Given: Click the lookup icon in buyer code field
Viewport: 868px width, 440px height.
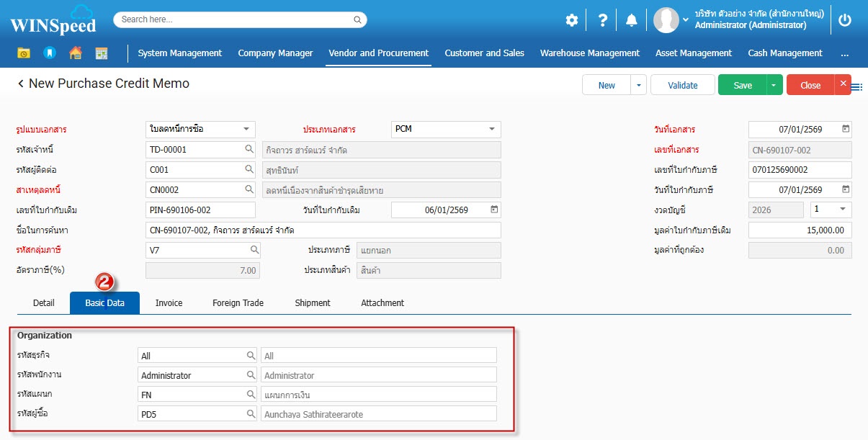Looking at the screenshot, I should (x=251, y=413).
